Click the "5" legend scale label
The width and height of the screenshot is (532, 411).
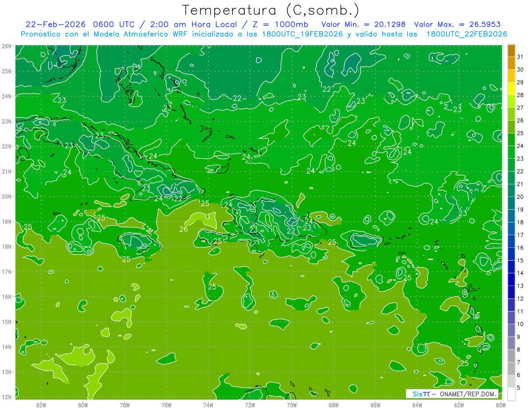pos(519,388)
